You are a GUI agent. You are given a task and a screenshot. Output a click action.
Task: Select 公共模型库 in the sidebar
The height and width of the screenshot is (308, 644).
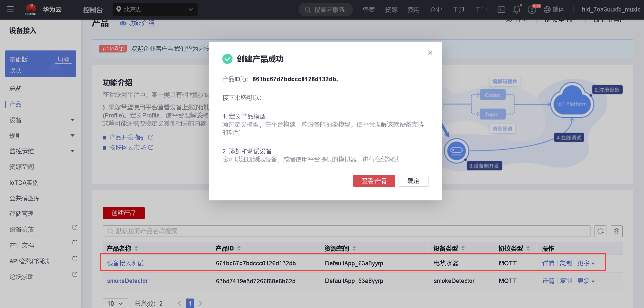[25, 198]
